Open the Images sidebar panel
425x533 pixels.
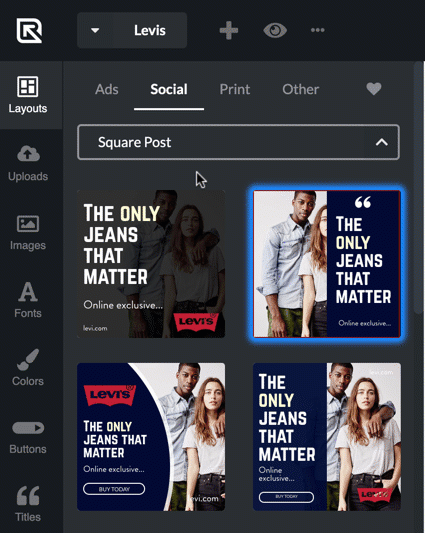pyautogui.click(x=28, y=233)
